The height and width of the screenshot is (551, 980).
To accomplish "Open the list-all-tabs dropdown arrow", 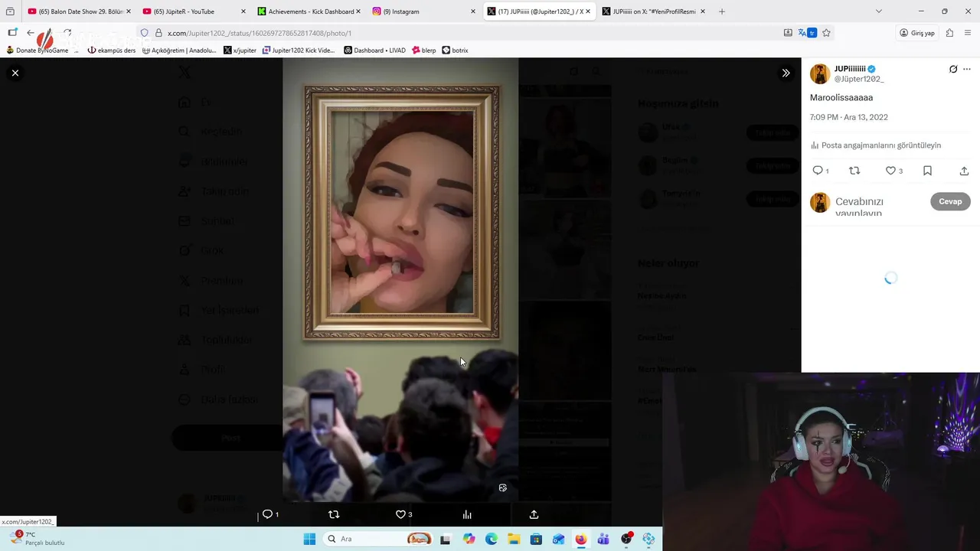I will (878, 11).
